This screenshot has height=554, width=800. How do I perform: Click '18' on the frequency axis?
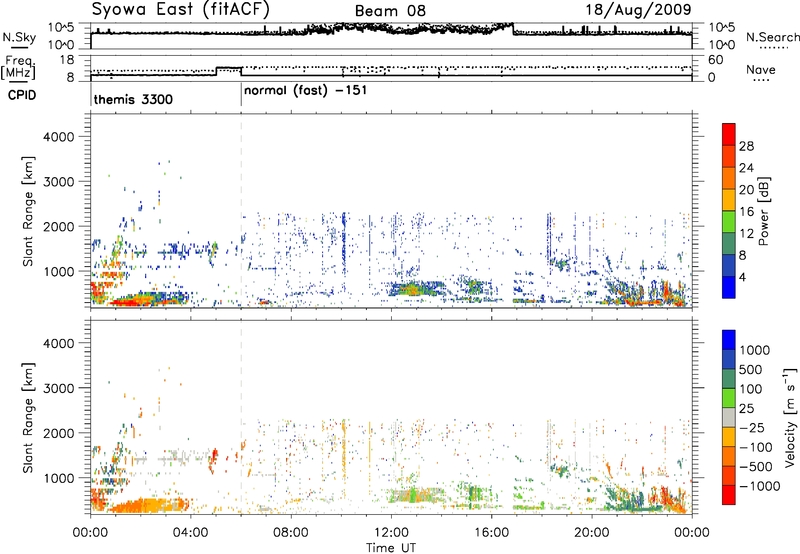66,60
